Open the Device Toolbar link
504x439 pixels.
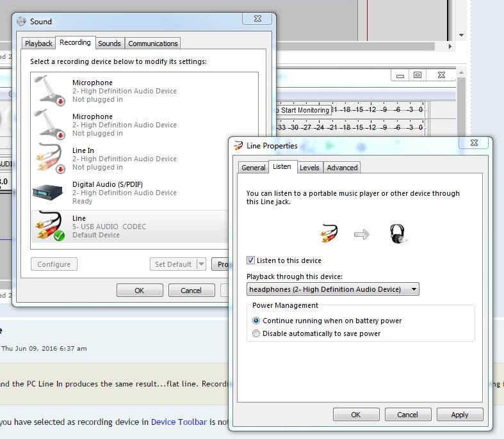pos(179,422)
